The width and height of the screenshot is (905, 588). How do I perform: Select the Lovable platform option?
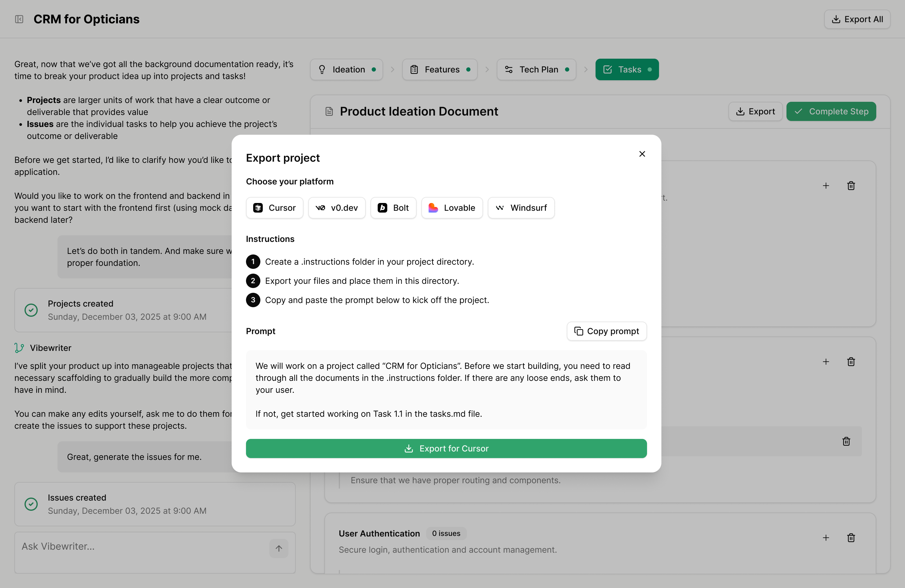452,208
